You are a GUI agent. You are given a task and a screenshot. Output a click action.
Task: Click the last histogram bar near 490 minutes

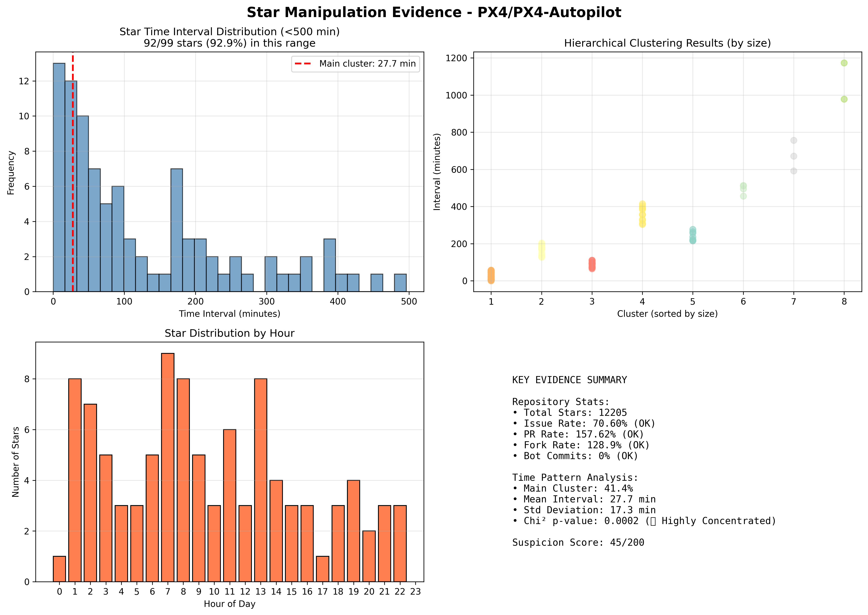(400, 283)
